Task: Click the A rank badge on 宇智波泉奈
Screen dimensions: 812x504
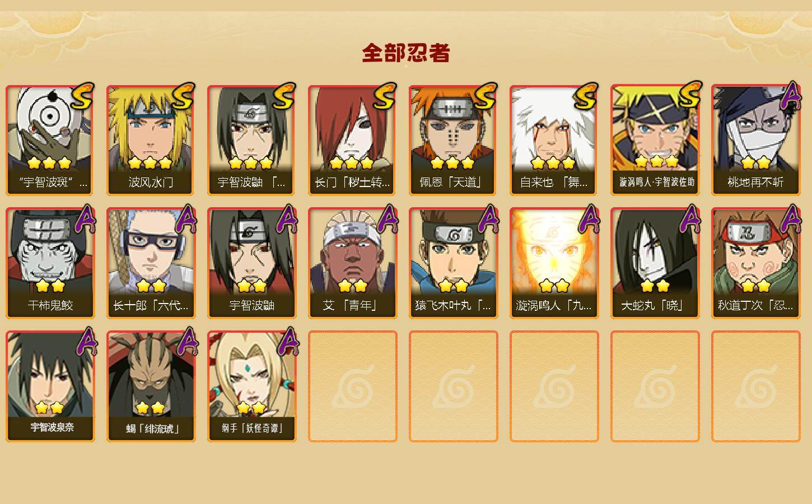Action: [84, 341]
